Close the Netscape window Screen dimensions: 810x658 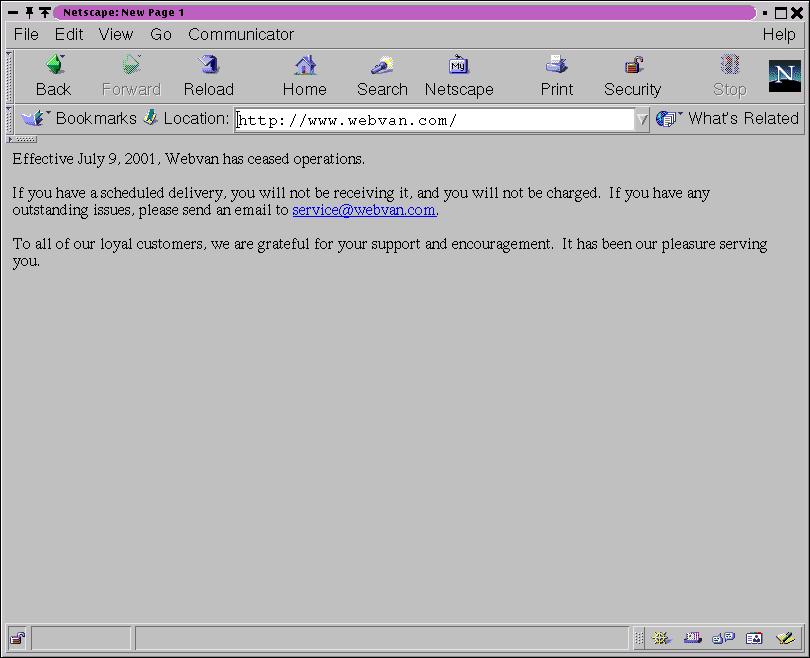(x=797, y=13)
